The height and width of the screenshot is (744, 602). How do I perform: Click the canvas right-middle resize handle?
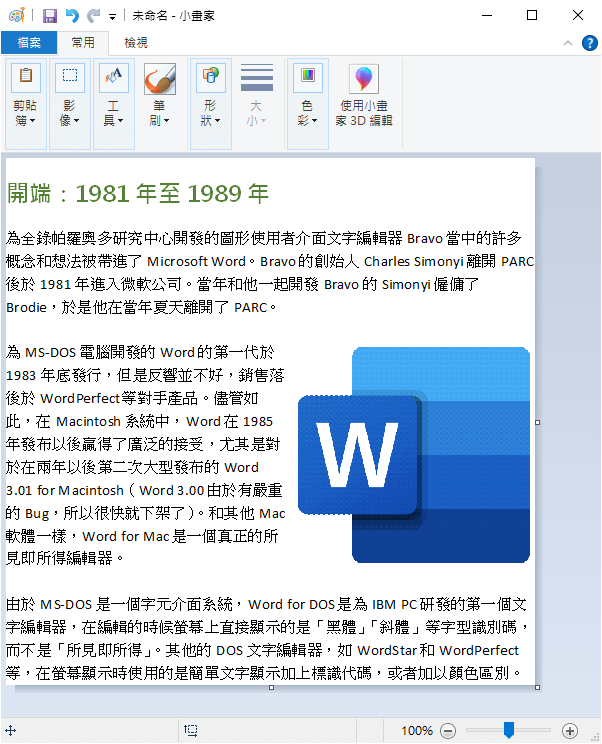pyautogui.click(x=537, y=422)
